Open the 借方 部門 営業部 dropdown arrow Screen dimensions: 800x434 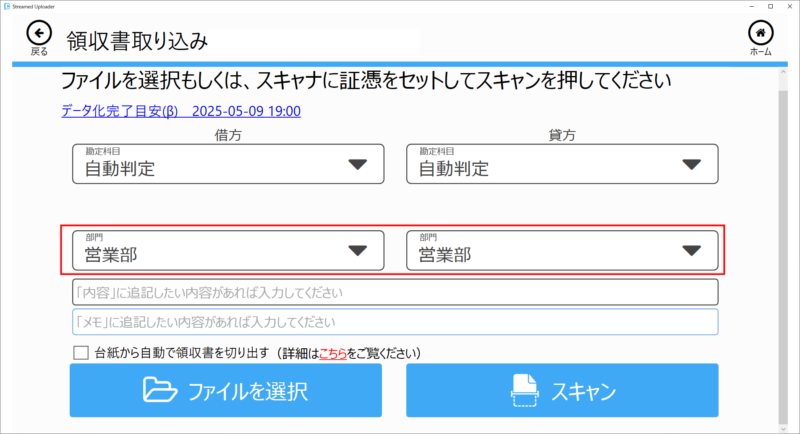coord(358,250)
